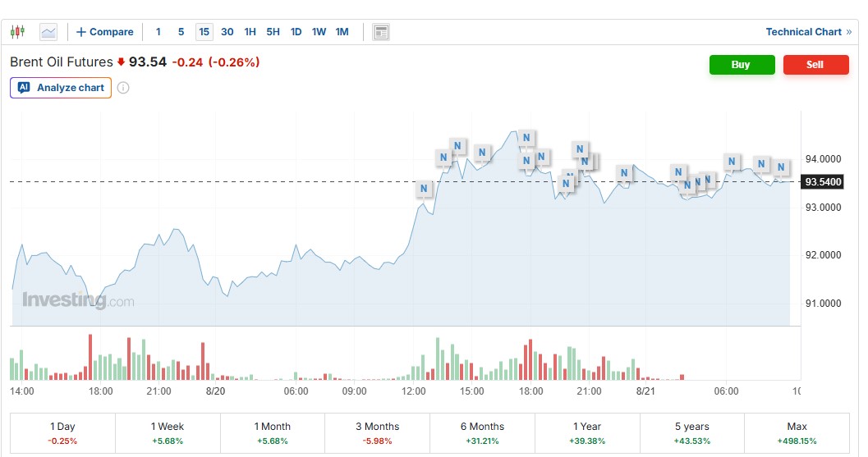The width and height of the screenshot is (868, 457).
Task: Select the 30 minute interval
Action: (227, 32)
